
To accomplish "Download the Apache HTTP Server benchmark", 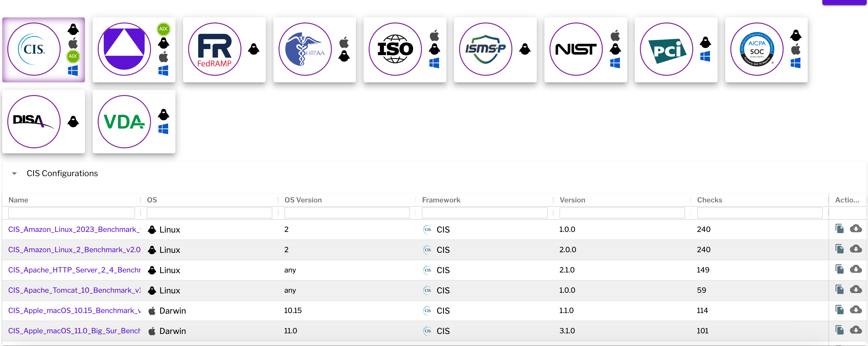I will pos(856,269).
